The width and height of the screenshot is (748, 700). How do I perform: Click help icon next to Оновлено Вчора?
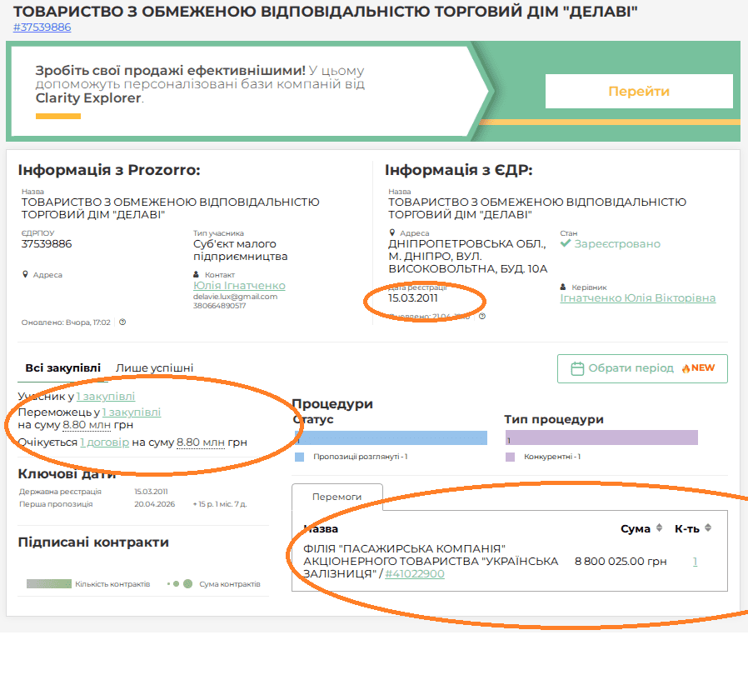[x=122, y=322]
